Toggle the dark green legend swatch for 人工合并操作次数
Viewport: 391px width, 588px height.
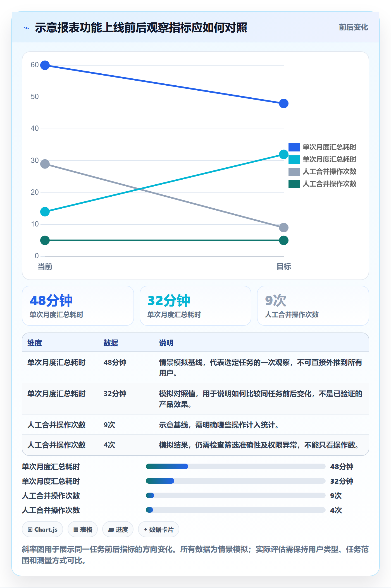(x=294, y=184)
